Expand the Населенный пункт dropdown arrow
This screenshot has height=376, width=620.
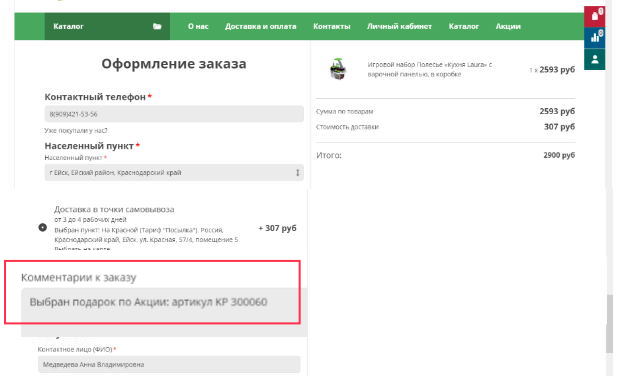click(x=297, y=173)
